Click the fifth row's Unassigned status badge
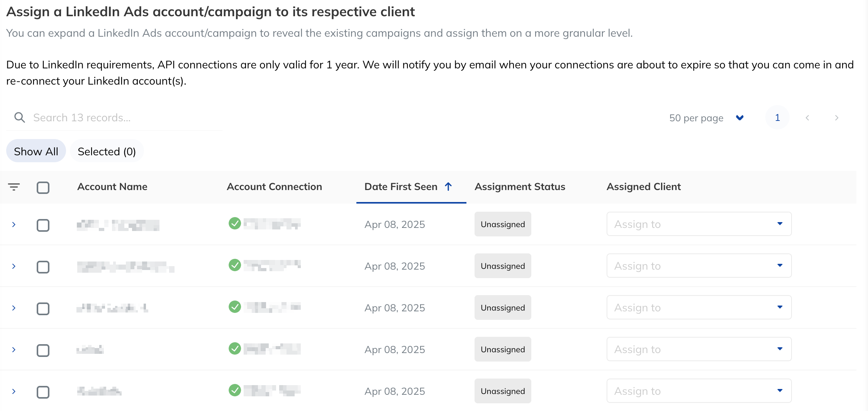Screen dimensions: 868x411 (503, 391)
